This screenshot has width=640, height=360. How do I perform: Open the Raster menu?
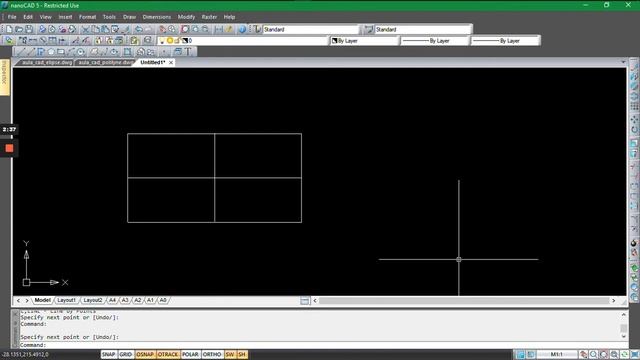[x=209, y=17]
